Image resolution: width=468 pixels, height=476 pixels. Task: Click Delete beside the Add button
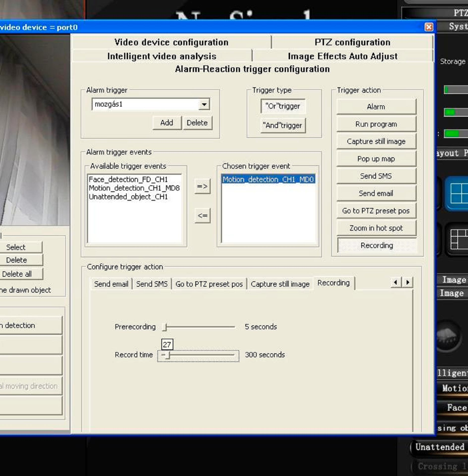[x=197, y=123]
